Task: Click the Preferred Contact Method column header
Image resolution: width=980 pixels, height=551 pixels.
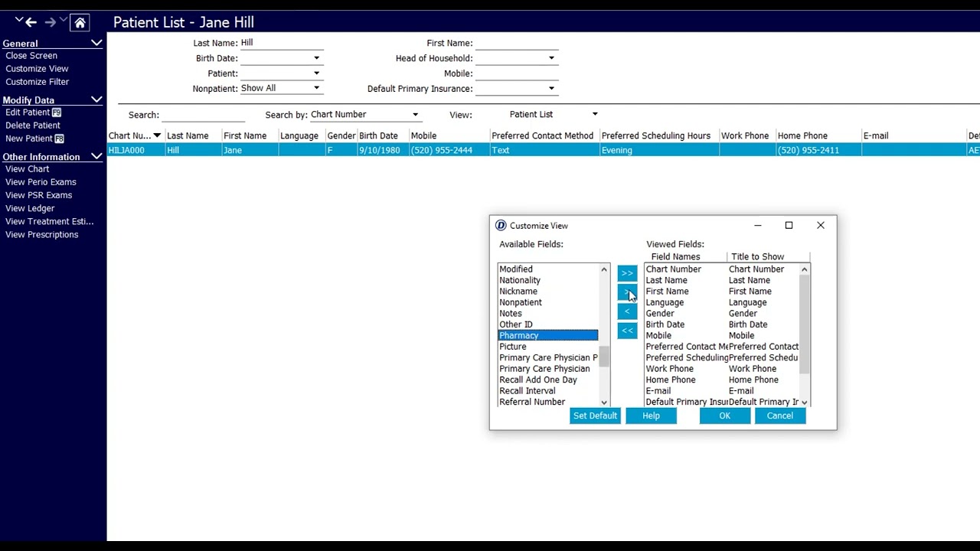Action: [x=544, y=135]
